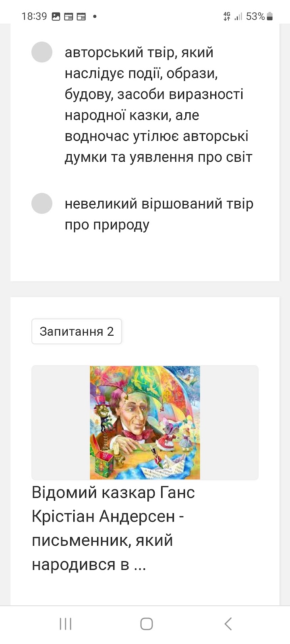The image size is (290, 644).
Task: Tap the image notification icon in status bar
Action: (x=56, y=17)
